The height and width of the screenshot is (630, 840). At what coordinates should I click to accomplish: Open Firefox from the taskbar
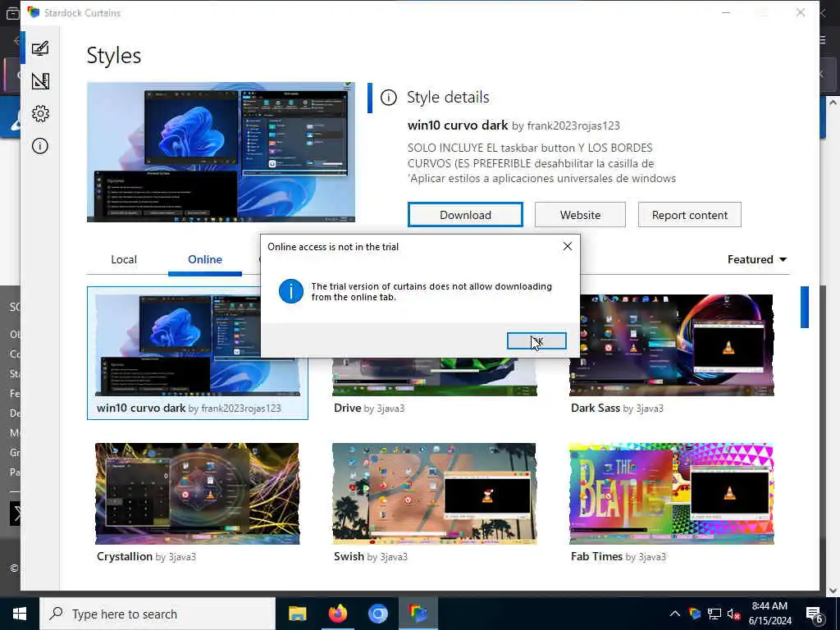337,614
